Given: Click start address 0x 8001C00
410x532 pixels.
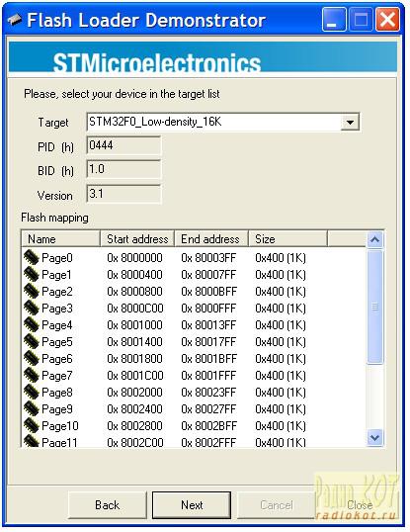Looking at the screenshot, I should click(x=135, y=375).
